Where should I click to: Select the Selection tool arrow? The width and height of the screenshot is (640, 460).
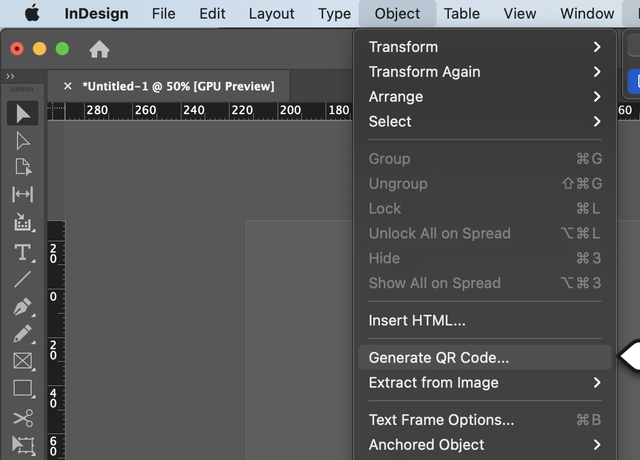pos(23,113)
